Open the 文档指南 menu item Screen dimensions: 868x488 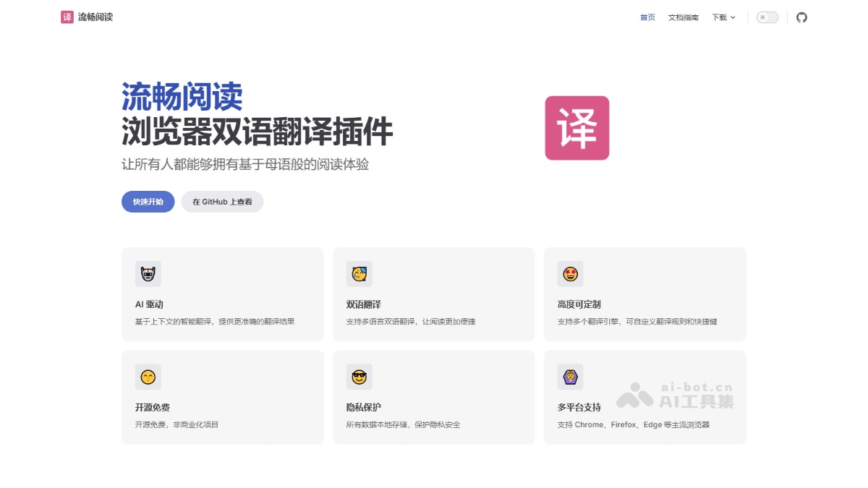pyautogui.click(x=683, y=17)
